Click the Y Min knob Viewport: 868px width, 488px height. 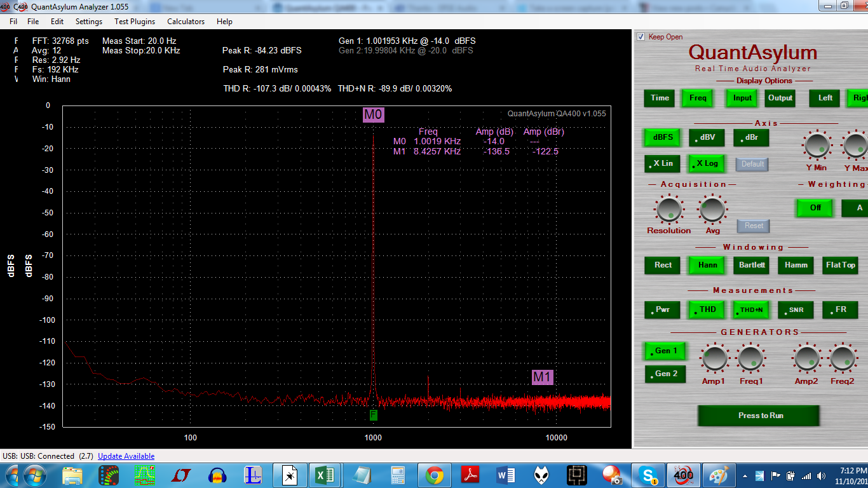click(x=817, y=146)
